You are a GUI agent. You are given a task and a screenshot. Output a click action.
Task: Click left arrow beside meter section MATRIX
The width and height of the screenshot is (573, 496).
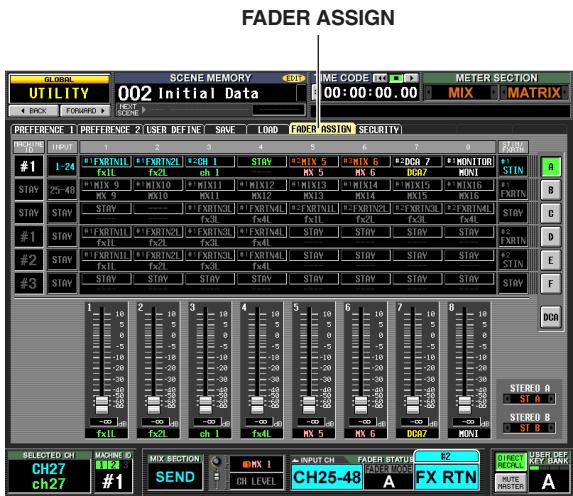pos(504,93)
